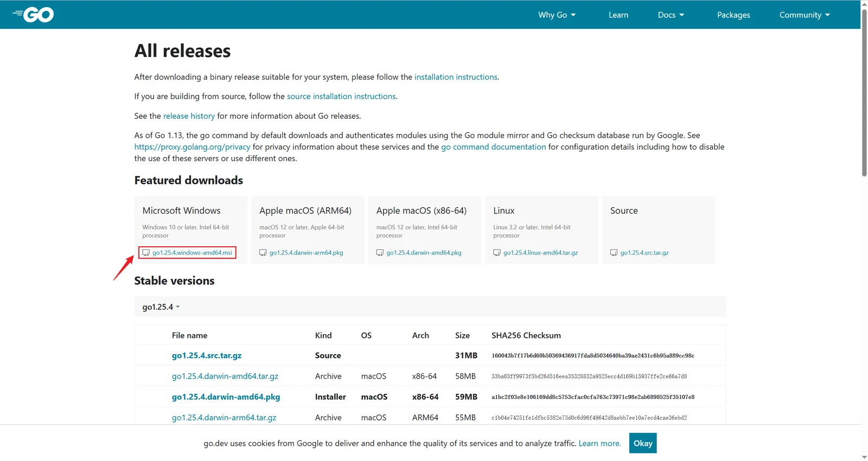This screenshot has height=461, width=868.
Task: Click download icon beside featured go1.25.4.src.tar.gz
Action: [x=614, y=253]
